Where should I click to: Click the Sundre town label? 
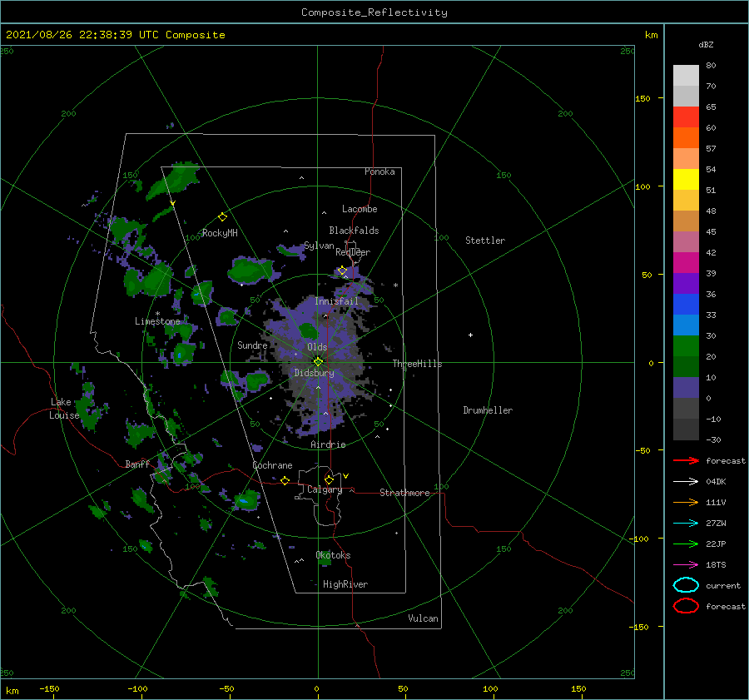(x=252, y=345)
